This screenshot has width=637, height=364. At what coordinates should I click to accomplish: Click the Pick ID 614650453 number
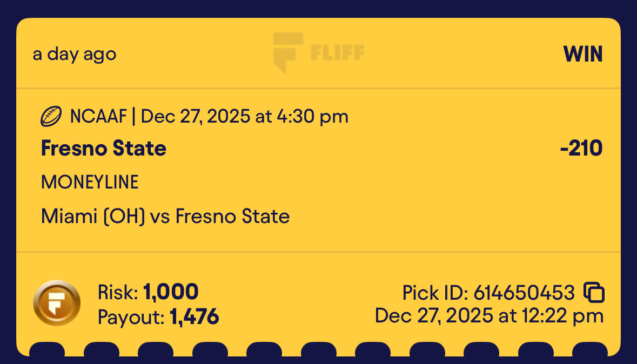tap(524, 293)
